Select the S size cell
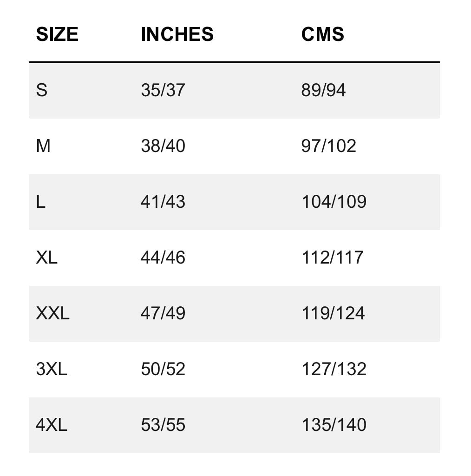 tap(42, 90)
